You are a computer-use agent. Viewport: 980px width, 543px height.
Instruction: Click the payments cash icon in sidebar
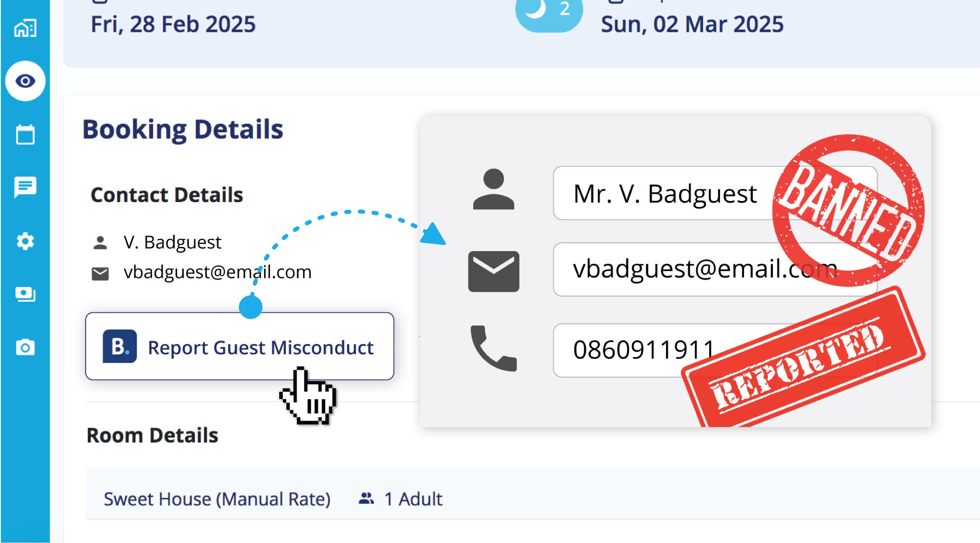(x=25, y=294)
